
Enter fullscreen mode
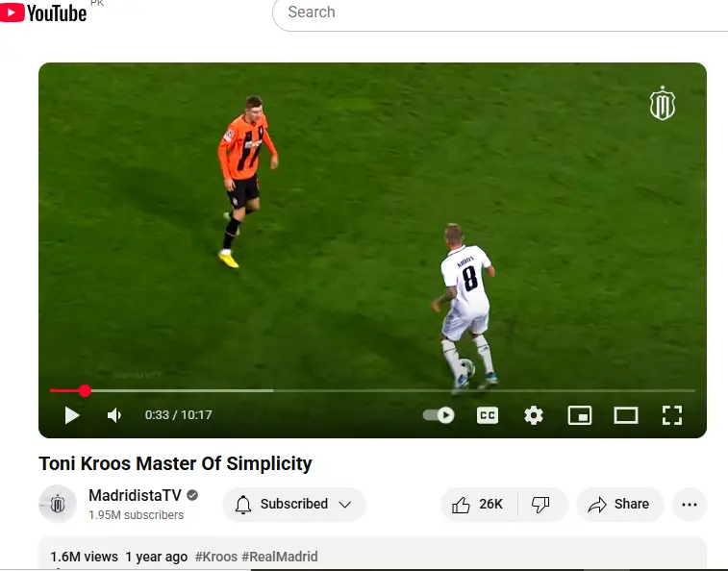coord(672,415)
